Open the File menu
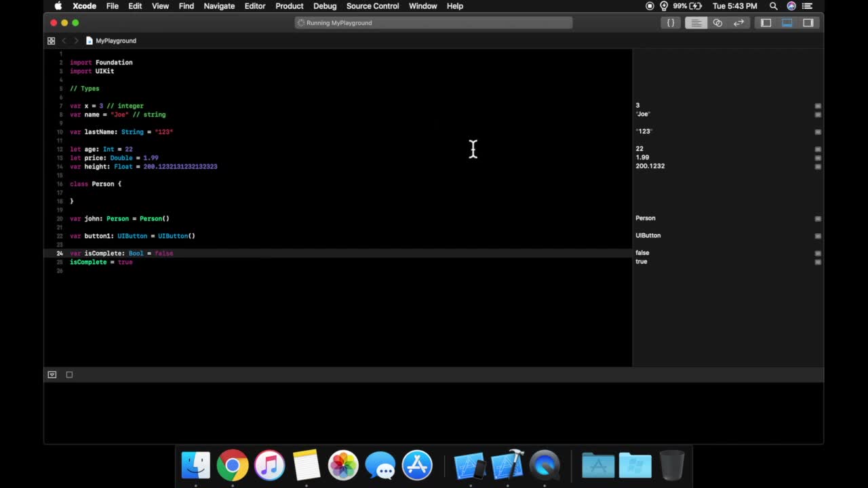Image resolution: width=868 pixels, height=488 pixels. point(113,6)
